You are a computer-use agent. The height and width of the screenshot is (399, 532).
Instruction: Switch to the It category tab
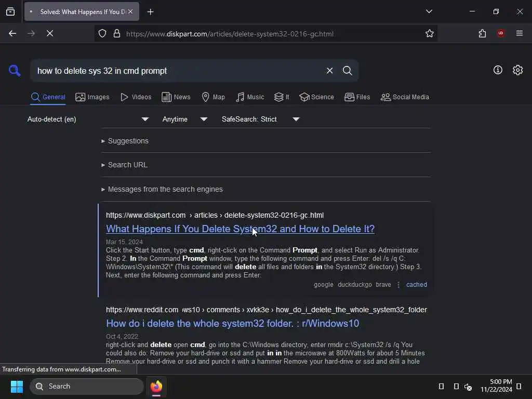(282, 97)
